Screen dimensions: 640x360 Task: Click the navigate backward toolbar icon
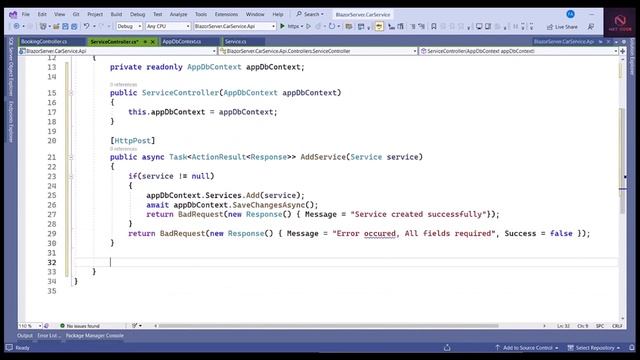point(16,26)
